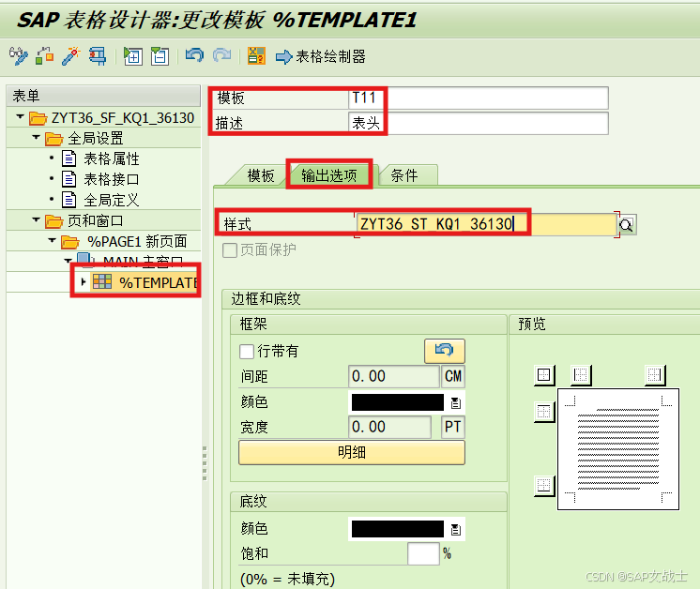Click the bottom border preview button
The width and height of the screenshot is (700, 589).
pos(544,486)
